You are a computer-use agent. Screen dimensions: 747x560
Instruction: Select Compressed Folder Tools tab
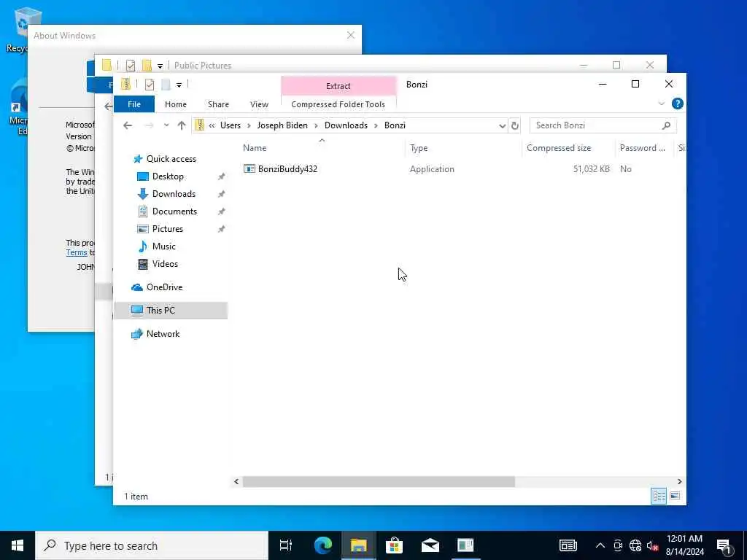pyautogui.click(x=338, y=104)
